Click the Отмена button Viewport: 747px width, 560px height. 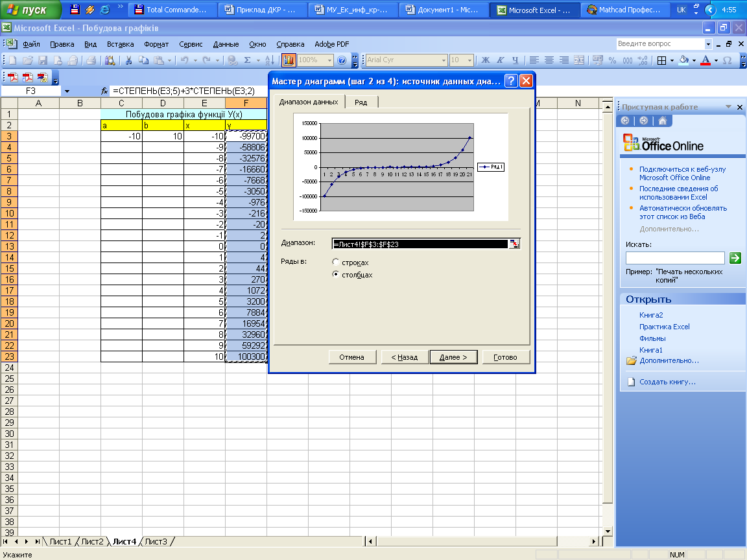tap(351, 357)
